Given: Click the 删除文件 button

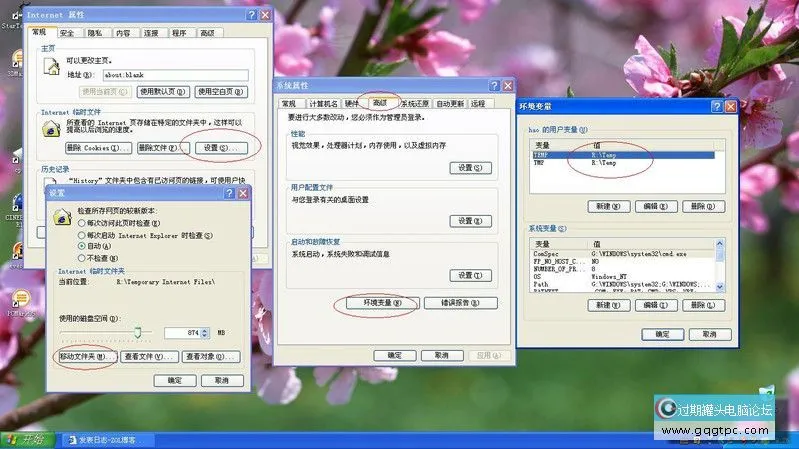Looking at the screenshot, I should (162, 148).
